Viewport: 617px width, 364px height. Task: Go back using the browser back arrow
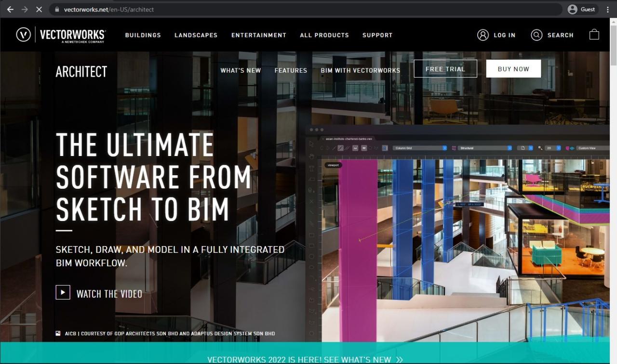click(x=10, y=9)
